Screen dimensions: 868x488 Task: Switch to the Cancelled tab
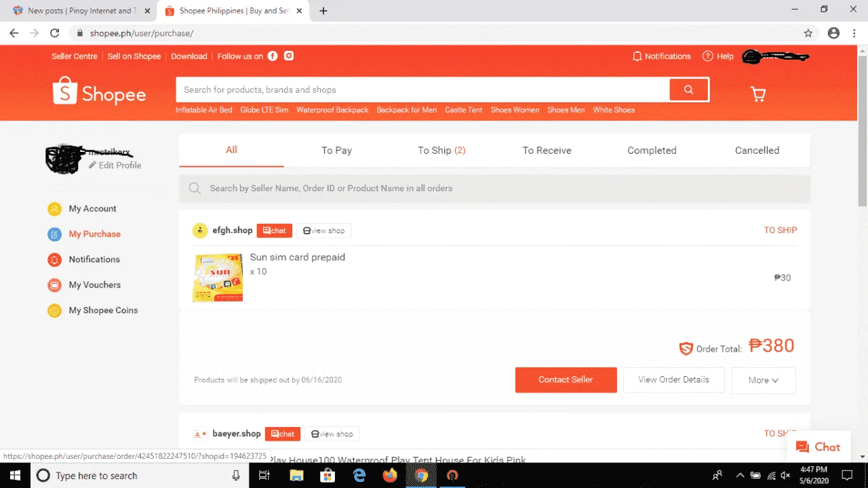[x=757, y=150]
